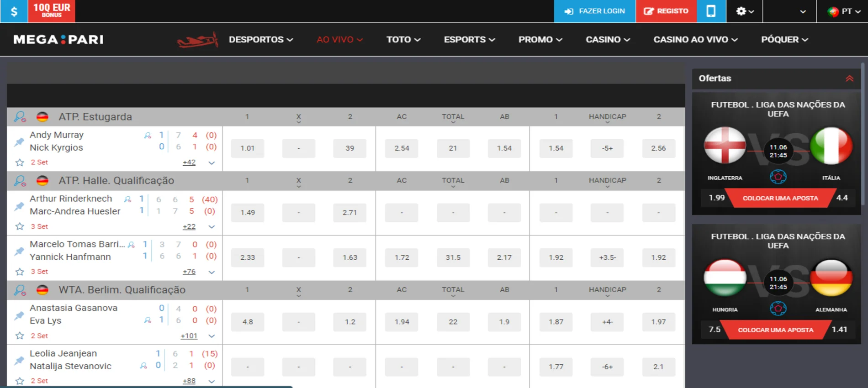Viewport: 868px width, 388px height.
Task: Select odds 2.33 for Marcelo Tomas Barrios
Action: tap(248, 257)
